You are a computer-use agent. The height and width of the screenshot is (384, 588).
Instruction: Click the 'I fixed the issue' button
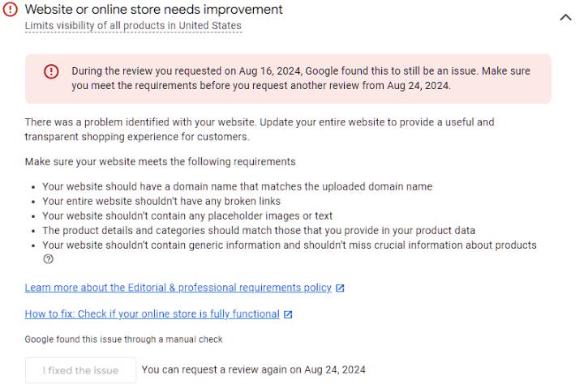click(x=80, y=370)
